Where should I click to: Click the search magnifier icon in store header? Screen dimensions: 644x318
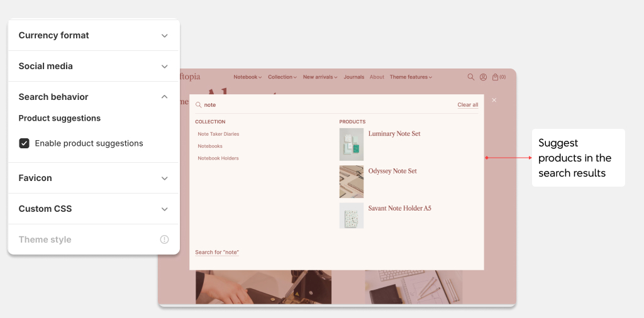coord(471,77)
